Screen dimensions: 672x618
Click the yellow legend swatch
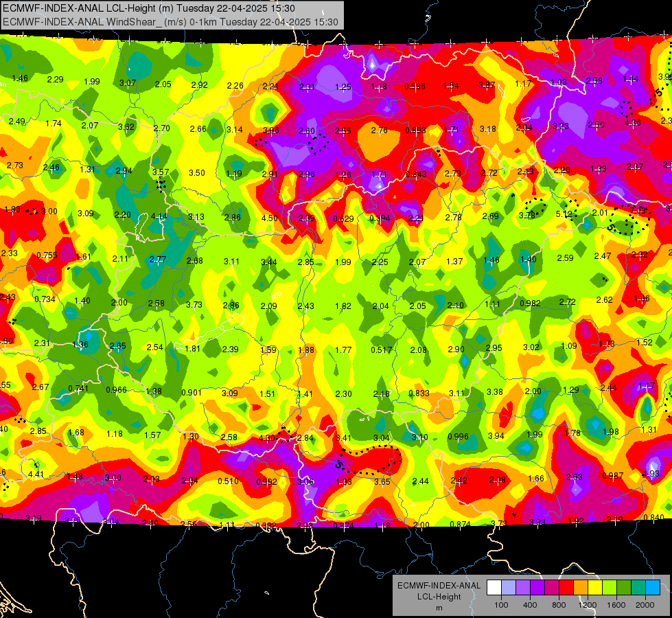coord(595,588)
